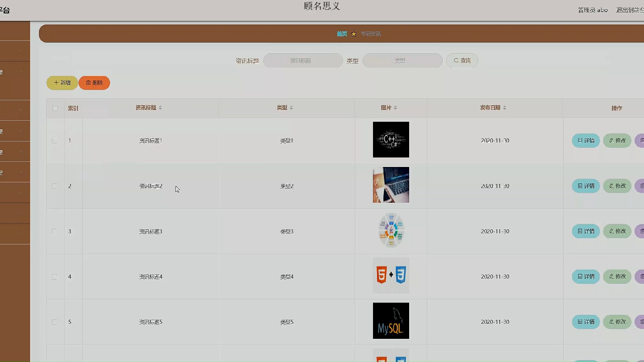Sort by the 图片 column sort arrows
The height and width of the screenshot is (362, 644).
tap(395, 108)
